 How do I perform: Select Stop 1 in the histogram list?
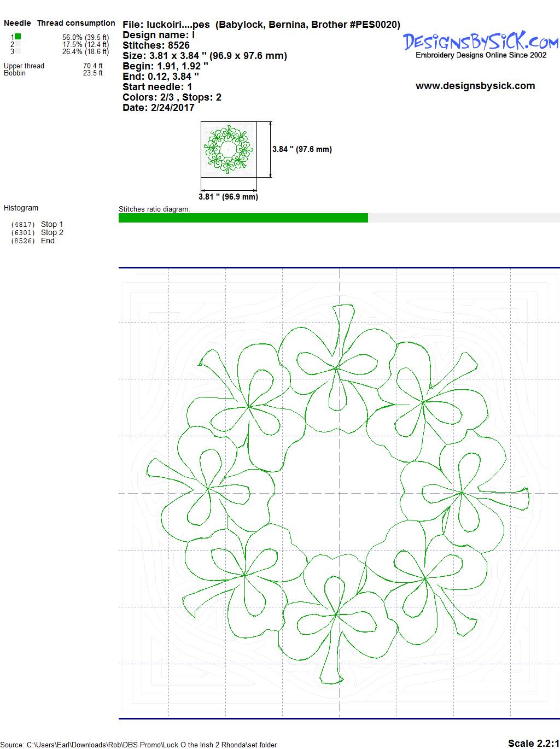pyautogui.click(x=51, y=224)
